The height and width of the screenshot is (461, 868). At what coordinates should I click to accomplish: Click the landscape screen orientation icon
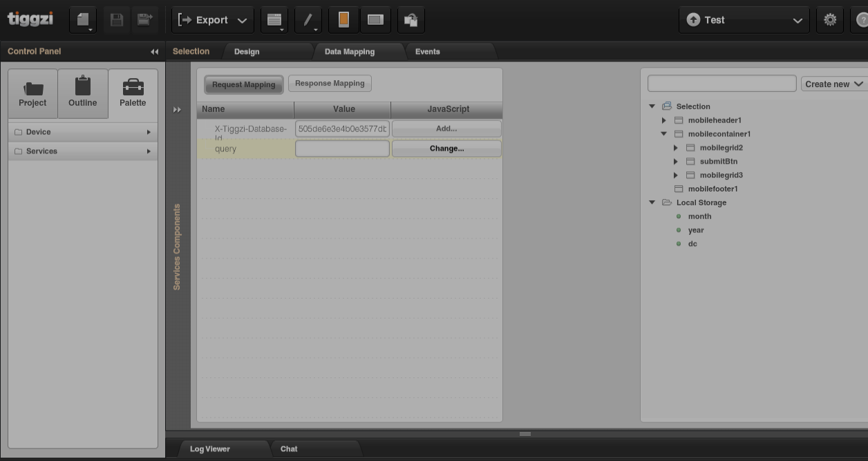tap(375, 20)
